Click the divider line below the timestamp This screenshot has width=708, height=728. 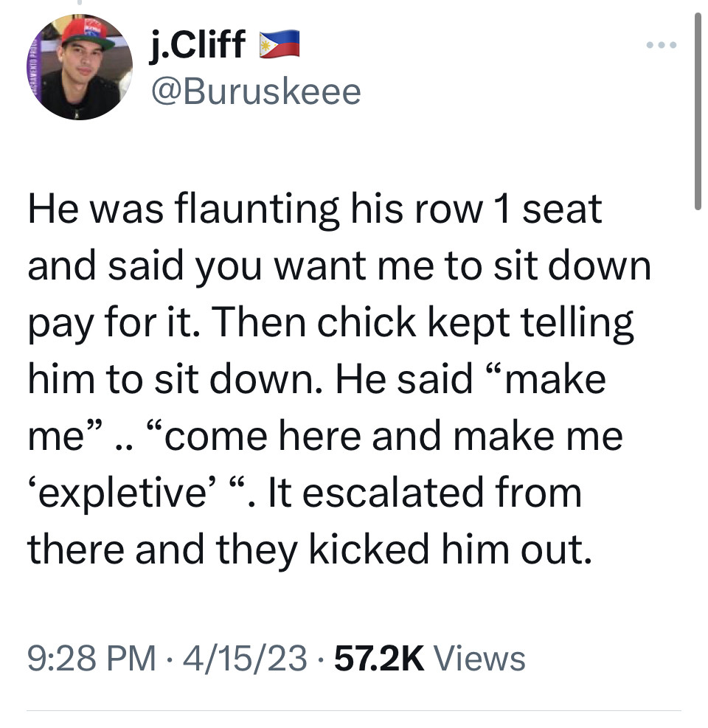pos(354,710)
